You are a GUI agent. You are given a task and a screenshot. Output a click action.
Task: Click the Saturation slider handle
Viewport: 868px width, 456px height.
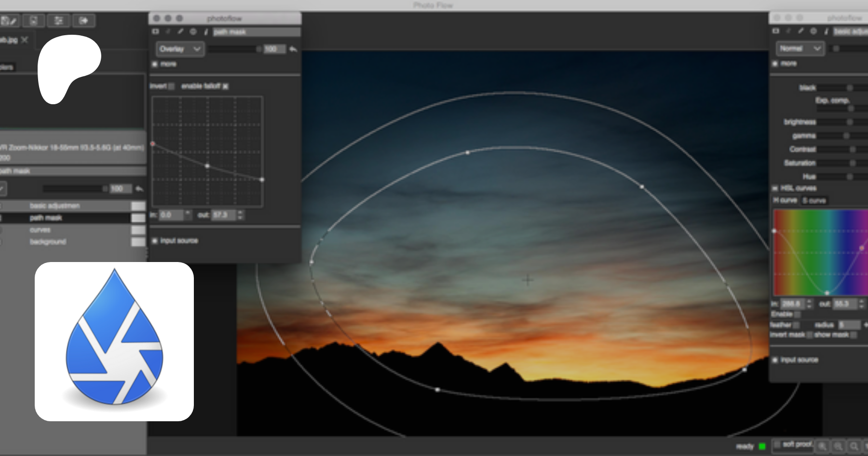pyautogui.click(x=852, y=163)
